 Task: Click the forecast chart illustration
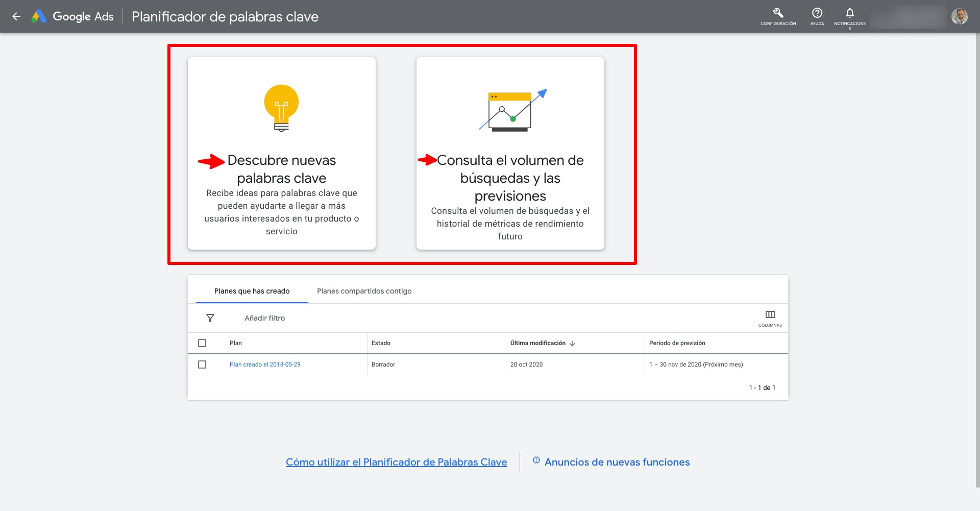pos(511,110)
